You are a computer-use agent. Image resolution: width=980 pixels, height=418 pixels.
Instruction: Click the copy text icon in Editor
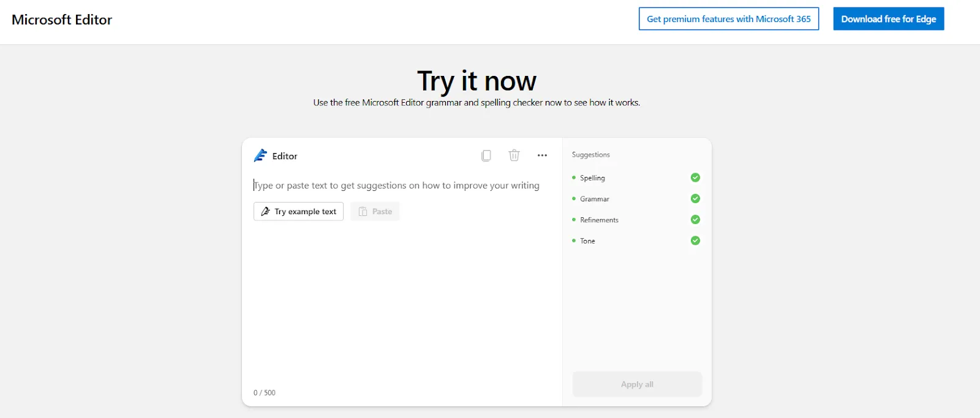(x=486, y=155)
